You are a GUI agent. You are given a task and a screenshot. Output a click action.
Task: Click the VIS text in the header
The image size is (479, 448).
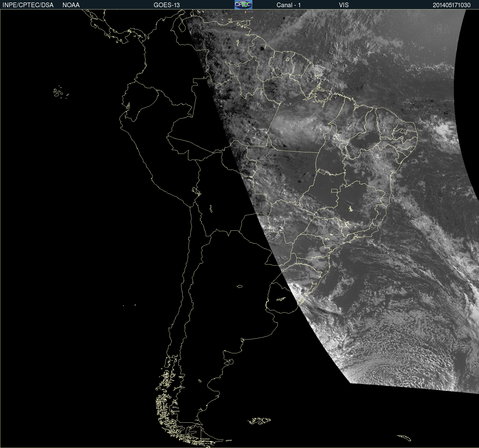click(343, 5)
